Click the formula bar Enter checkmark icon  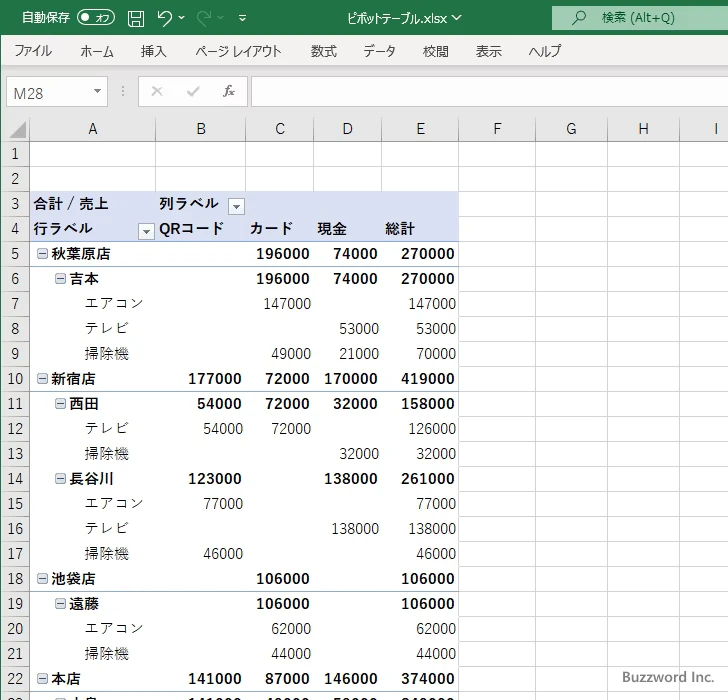coord(193,91)
